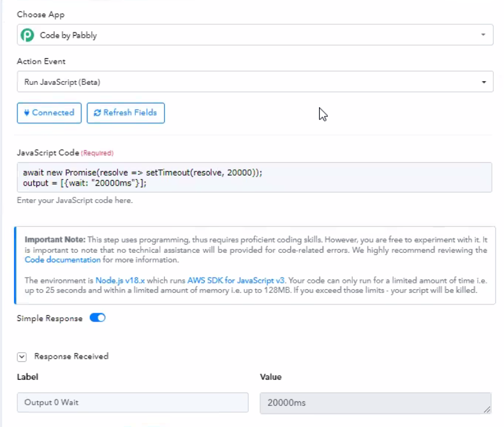Click the 'Action Event' label
504x427 pixels.
coord(41,61)
